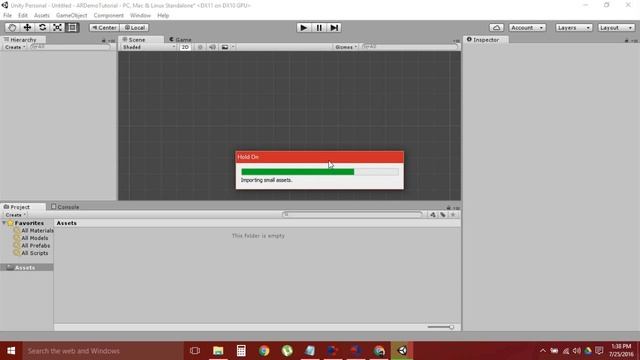The height and width of the screenshot is (360, 640).
Task: Toggle pivot Center button
Action: [104, 27]
